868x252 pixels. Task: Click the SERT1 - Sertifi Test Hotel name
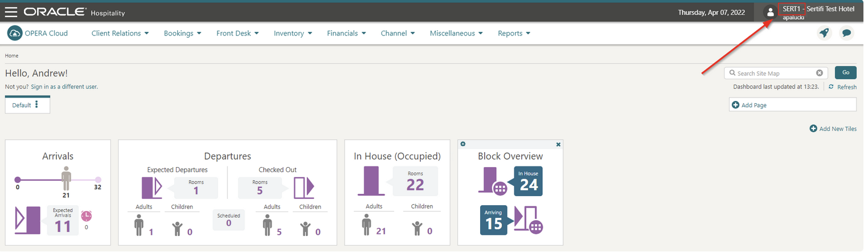coord(818,9)
